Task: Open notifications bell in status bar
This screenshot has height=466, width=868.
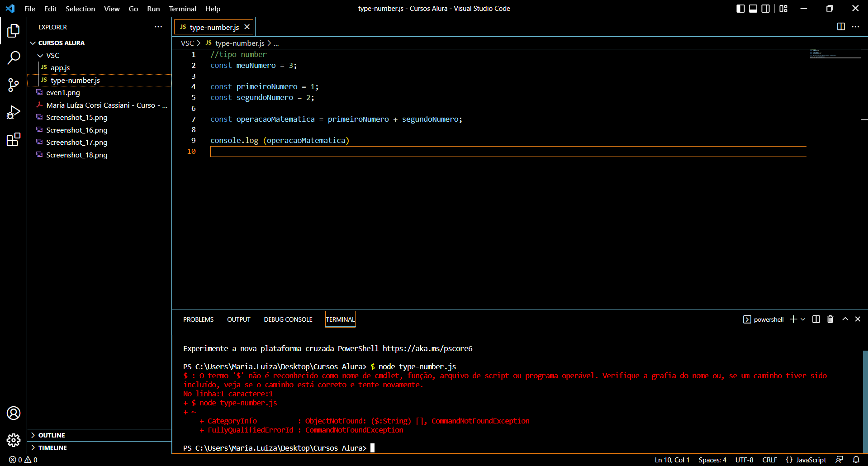Action: click(856, 460)
